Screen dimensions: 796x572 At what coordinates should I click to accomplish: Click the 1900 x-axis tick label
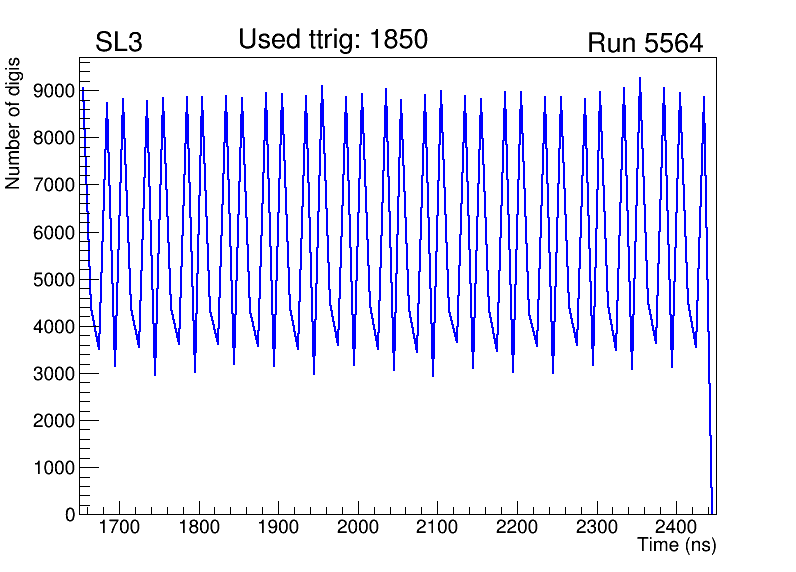(x=278, y=527)
